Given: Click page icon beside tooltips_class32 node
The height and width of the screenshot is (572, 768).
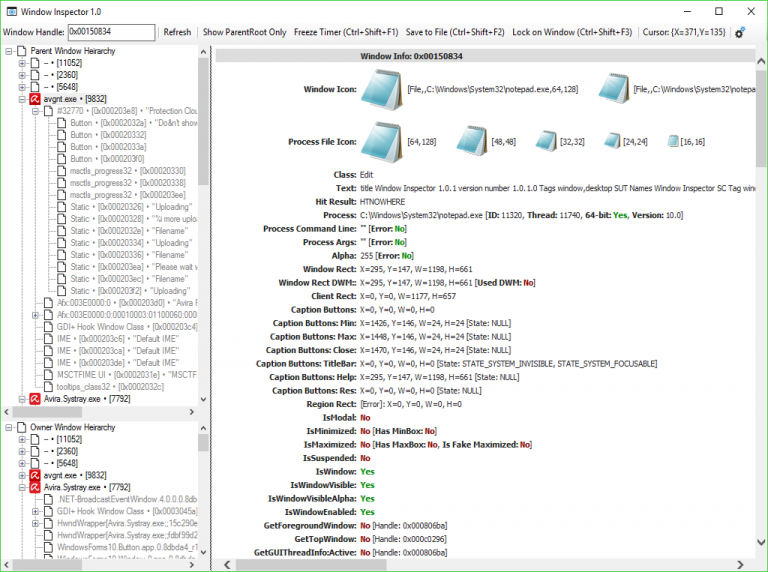Looking at the screenshot, I should point(48,387).
